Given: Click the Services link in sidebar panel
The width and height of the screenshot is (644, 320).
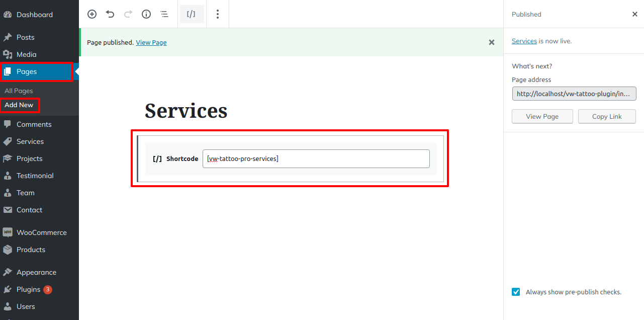Looking at the screenshot, I should [524, 41].
